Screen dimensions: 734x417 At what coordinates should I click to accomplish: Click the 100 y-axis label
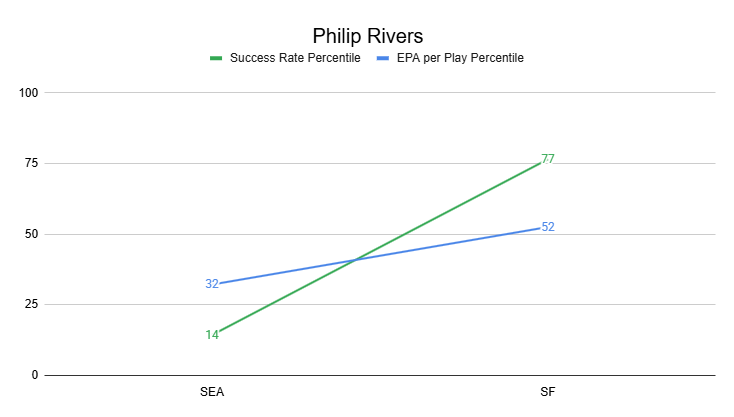[28, 93]
